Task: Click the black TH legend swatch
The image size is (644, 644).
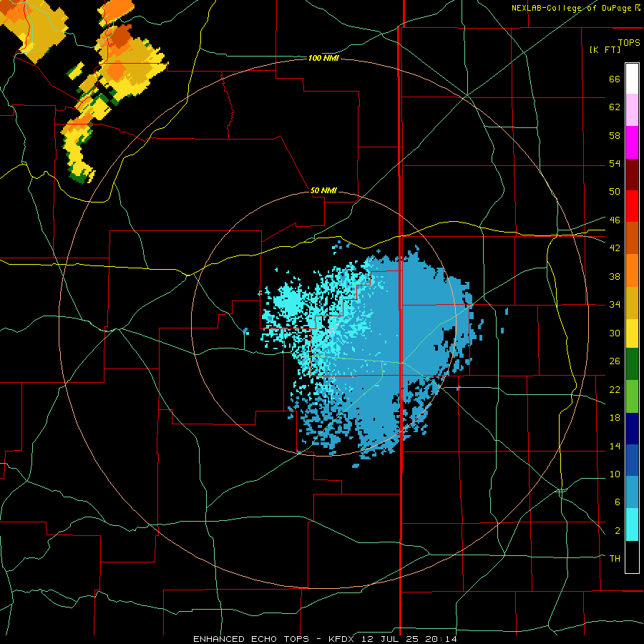Action: pos(632,557)
